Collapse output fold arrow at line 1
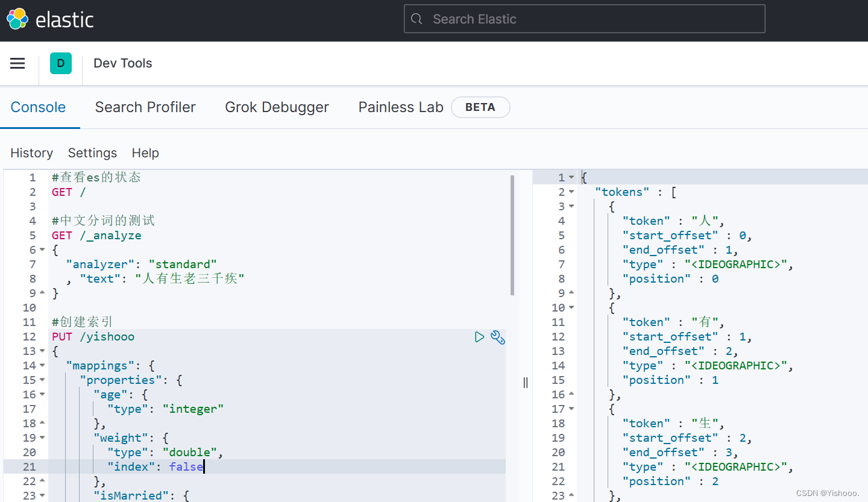Screen dimensions: 868x502 pos(571,178)
